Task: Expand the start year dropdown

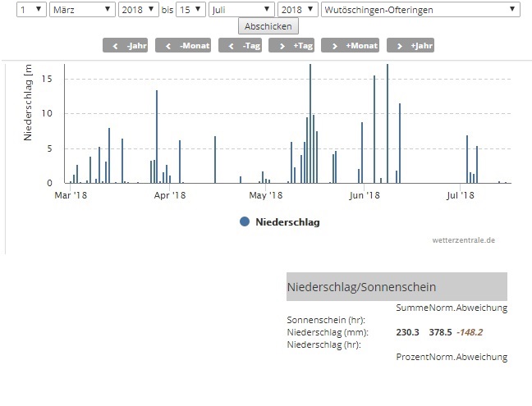Action: click(138, 9)
